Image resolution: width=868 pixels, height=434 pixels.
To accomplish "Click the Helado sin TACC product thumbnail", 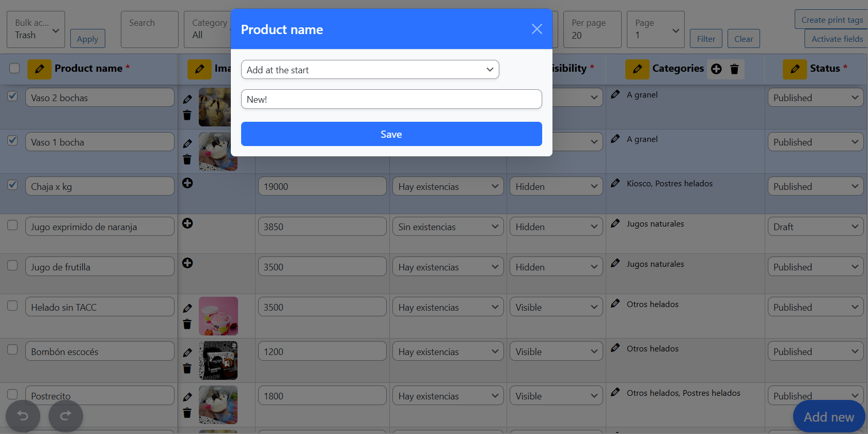I will point(218,316).
